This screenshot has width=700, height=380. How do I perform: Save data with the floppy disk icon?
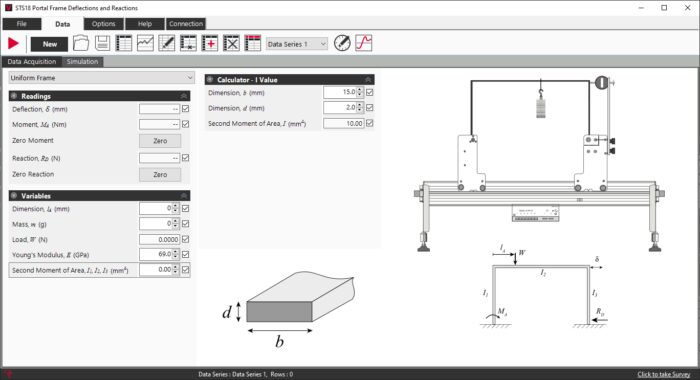(102, 43)
